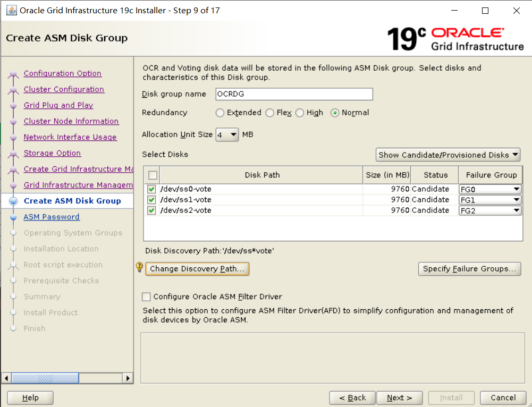The image size is (532, 407).
Task: Click the Failure Group column header
Action: coord(491,175)
